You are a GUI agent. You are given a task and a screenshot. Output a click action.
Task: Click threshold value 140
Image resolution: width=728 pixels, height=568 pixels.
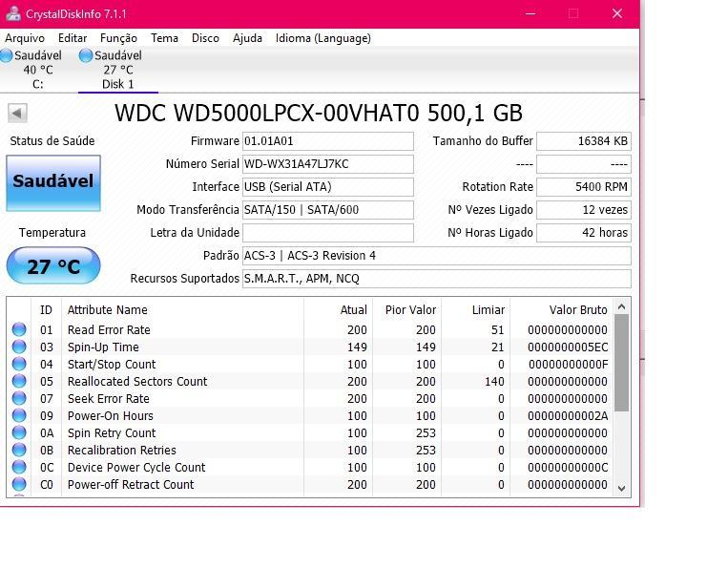[x=494, y=381]
